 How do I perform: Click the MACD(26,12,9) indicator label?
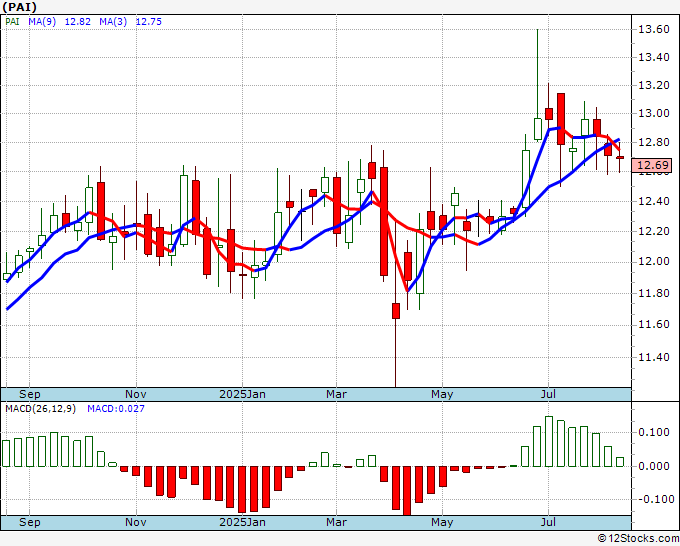tap(40, 409)
